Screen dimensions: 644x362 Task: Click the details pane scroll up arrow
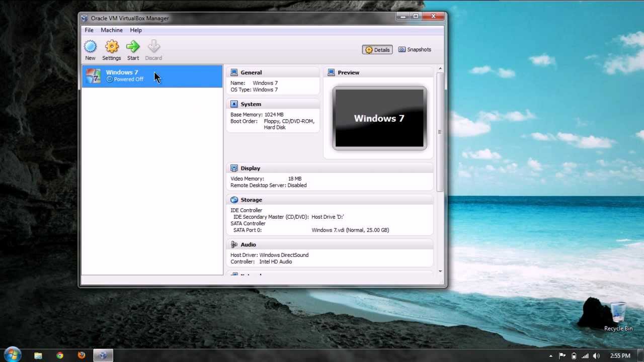click(x=440, y=69)
